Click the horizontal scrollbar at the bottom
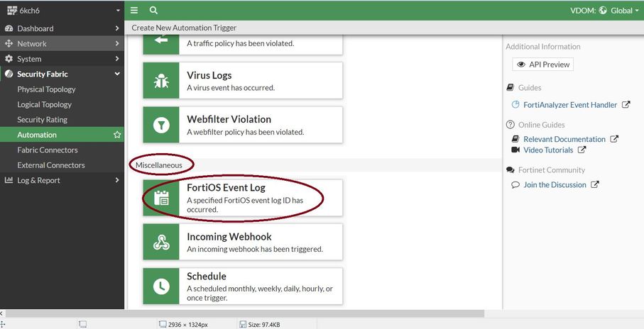644x329 pixels. 245,314
